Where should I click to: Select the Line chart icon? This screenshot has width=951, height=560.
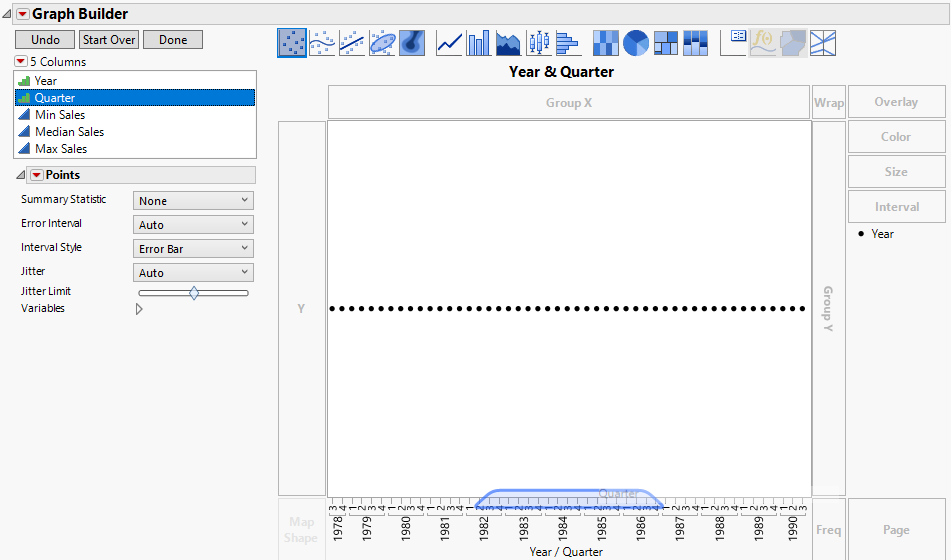(x=449, y=43)
